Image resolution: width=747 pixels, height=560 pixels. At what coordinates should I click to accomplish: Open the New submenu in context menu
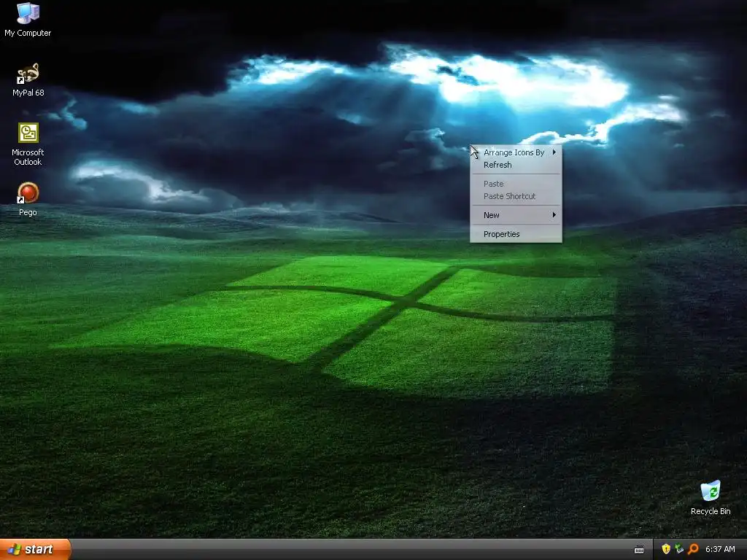tap(516, 215)
